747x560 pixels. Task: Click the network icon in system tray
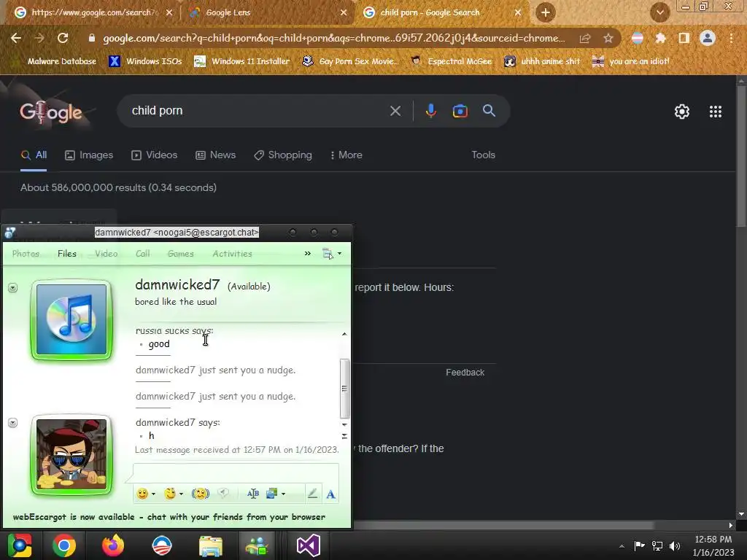point(657,545)
